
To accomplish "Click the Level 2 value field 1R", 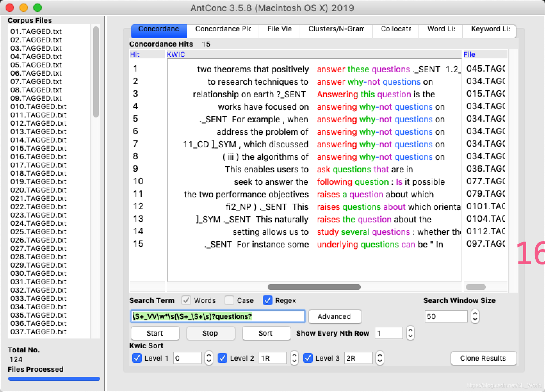I will pyautogui.click(x=273, y=358).
